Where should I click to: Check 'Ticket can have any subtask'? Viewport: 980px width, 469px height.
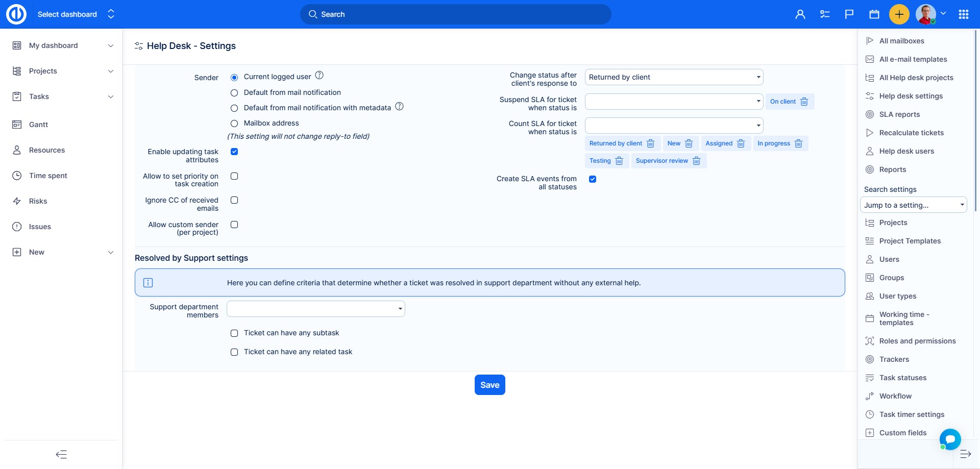click(234, 333)
